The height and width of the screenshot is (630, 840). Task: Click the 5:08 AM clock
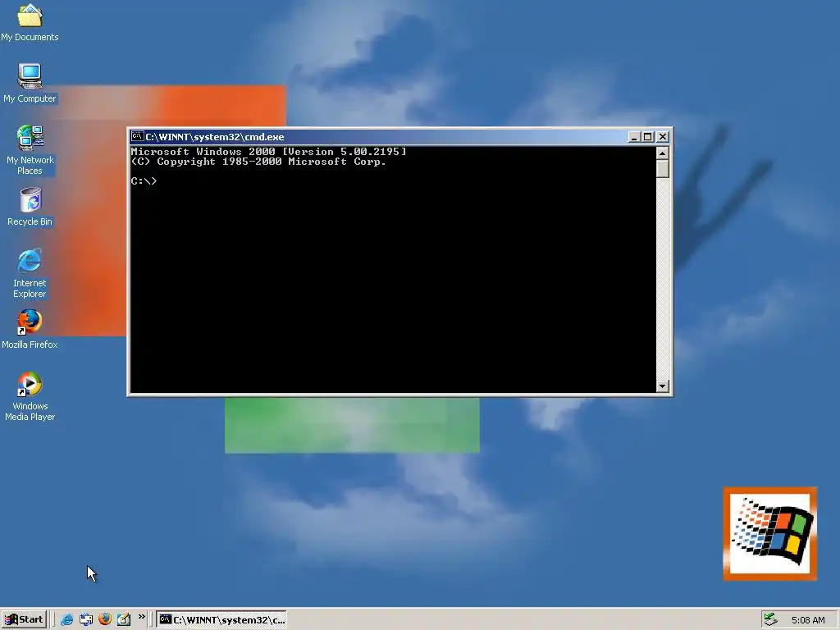(x=808, y=620)
